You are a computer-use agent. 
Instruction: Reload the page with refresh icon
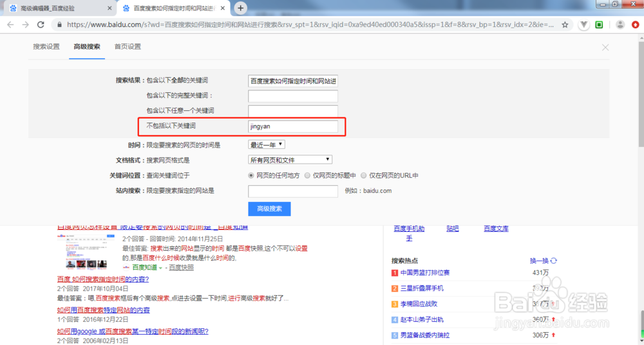[x=41, y=25]
